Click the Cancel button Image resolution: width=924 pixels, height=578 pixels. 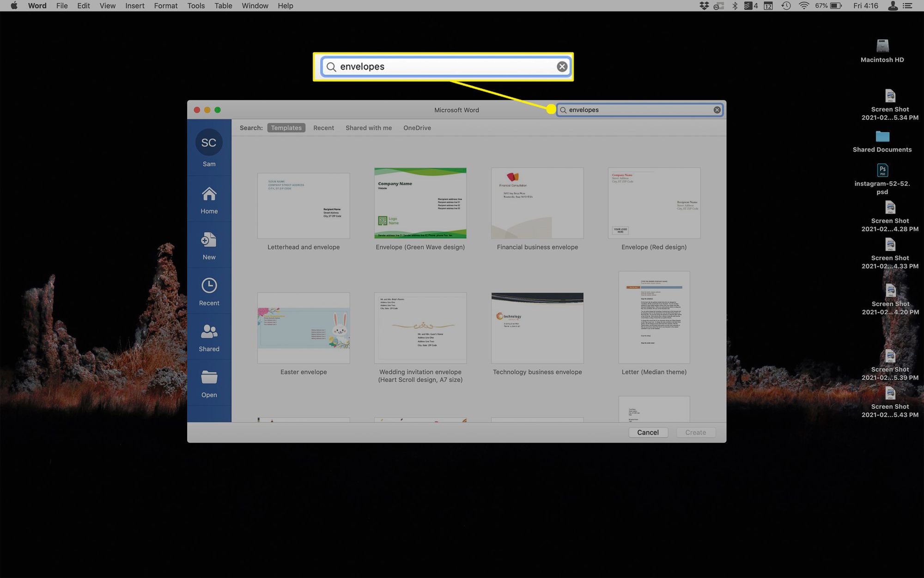(x=647, y=432)
